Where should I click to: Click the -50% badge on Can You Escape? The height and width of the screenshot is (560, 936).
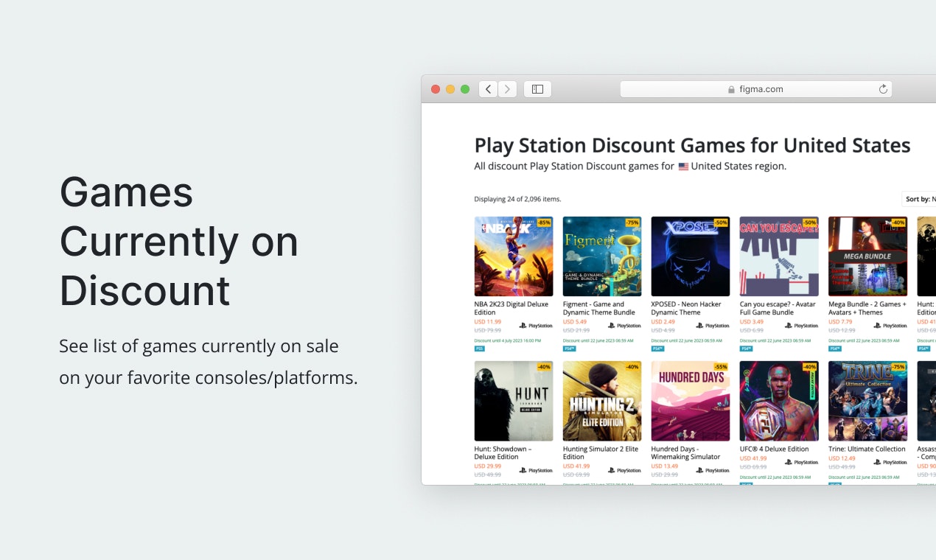coord(809,222)
